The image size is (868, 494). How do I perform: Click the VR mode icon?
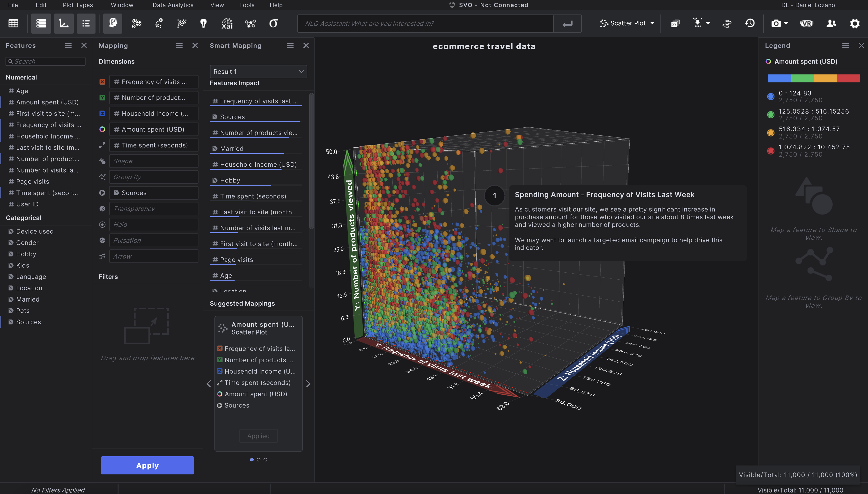click(x=807, y=23)
